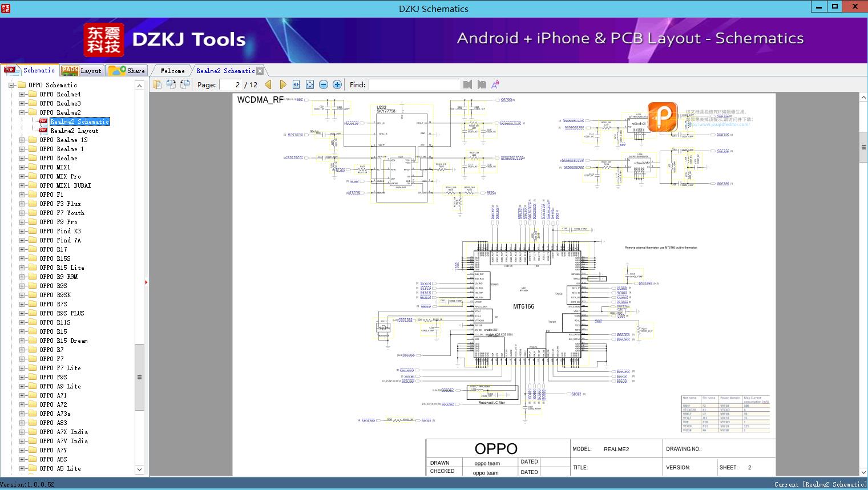Open the Welcome document tab
This screenshot has width=868, height=490.
tap(172, 71)
